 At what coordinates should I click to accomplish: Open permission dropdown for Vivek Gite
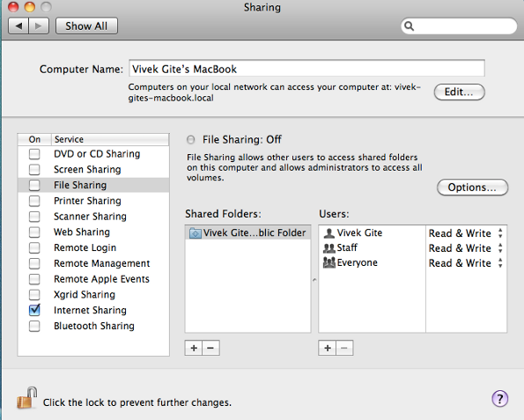tap(466, 232)
